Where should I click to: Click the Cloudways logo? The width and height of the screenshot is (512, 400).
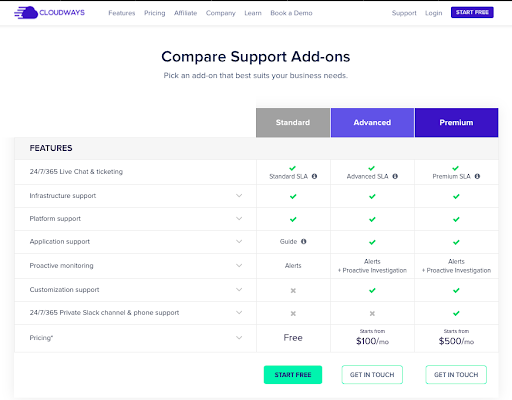49,13
